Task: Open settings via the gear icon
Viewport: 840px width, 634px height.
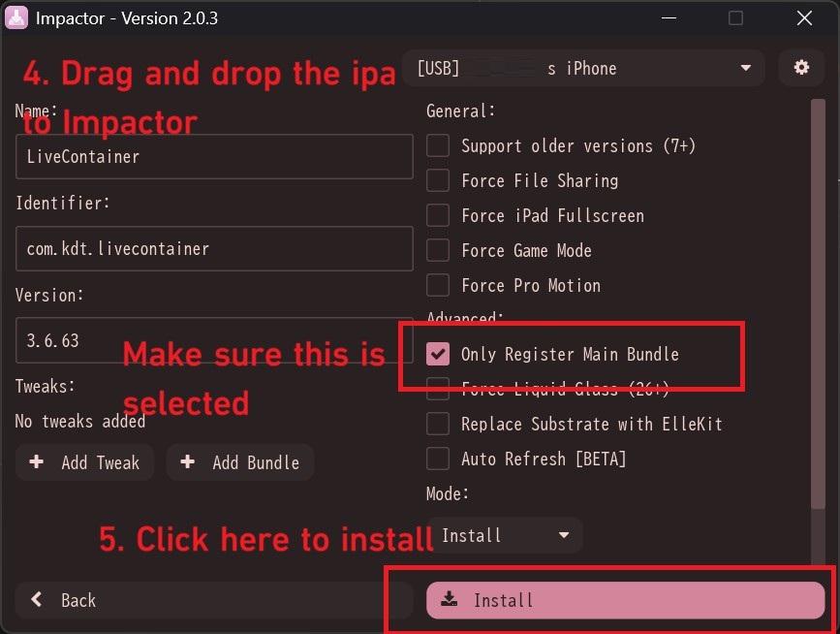Action: pyautogui.click(x=801, y=68)
